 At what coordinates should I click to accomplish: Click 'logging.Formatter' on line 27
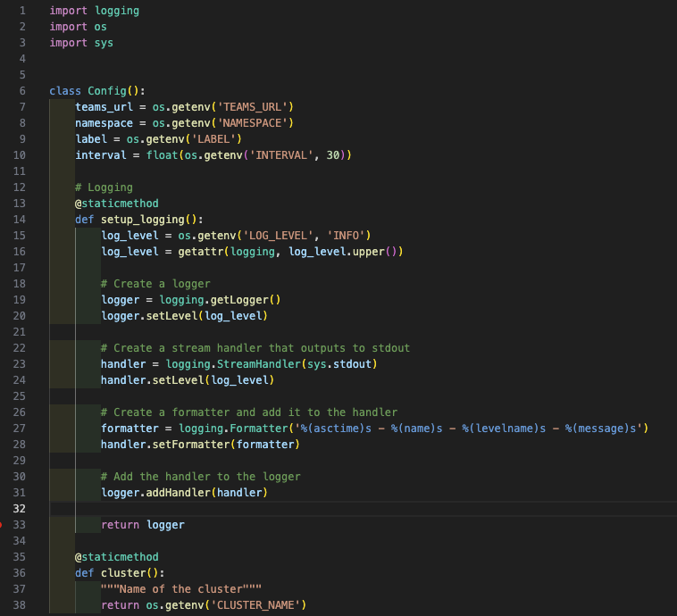pos(233,429)
